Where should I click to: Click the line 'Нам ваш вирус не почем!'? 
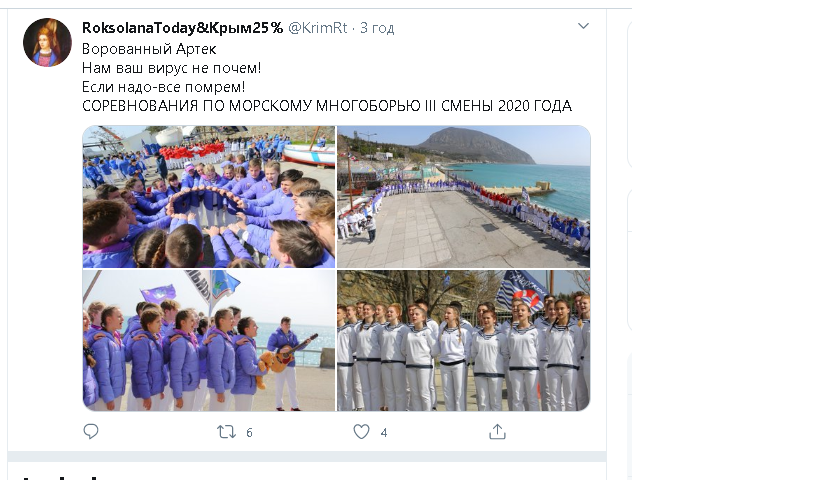(171, 68)
